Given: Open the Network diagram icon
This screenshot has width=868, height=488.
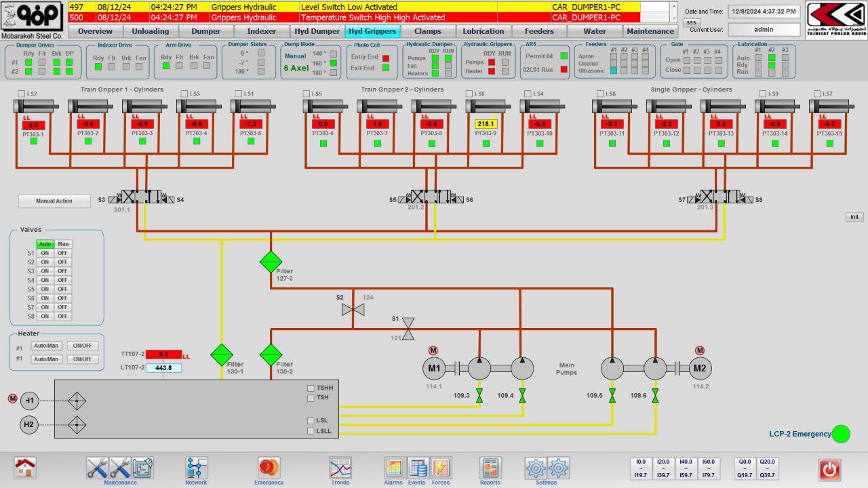Looking at the screenshot, I should [197, 468].
